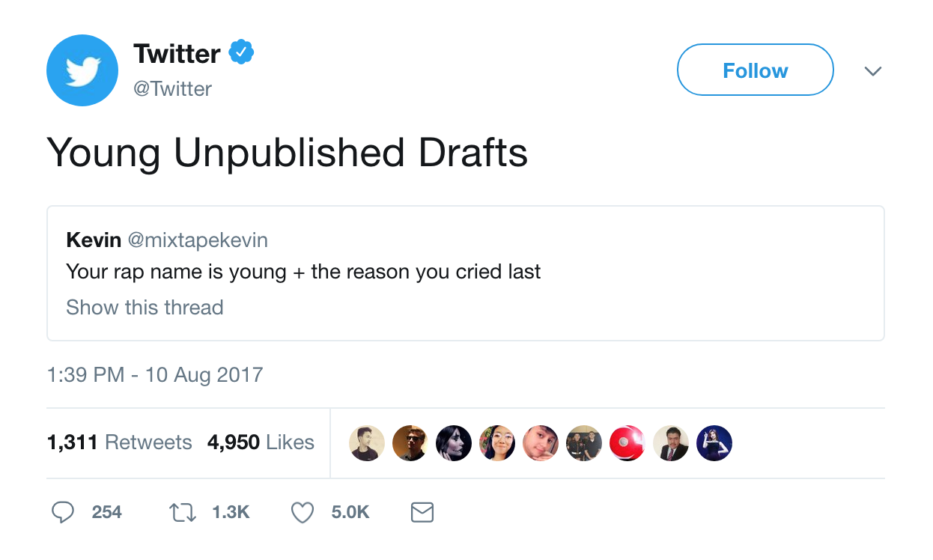
Task: Click the red ball liker avatar
Action: click(x=627, y=443)
